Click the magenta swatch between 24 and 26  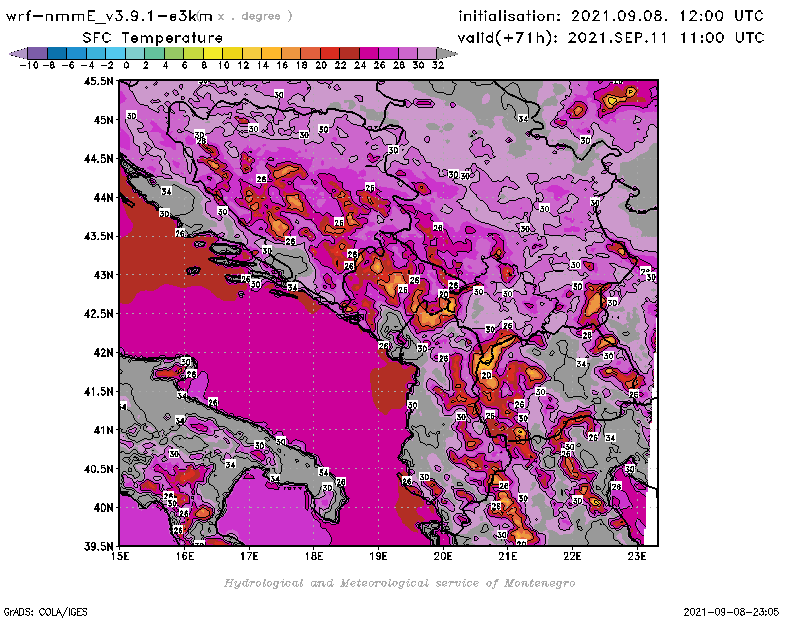[x=369, y=53]
